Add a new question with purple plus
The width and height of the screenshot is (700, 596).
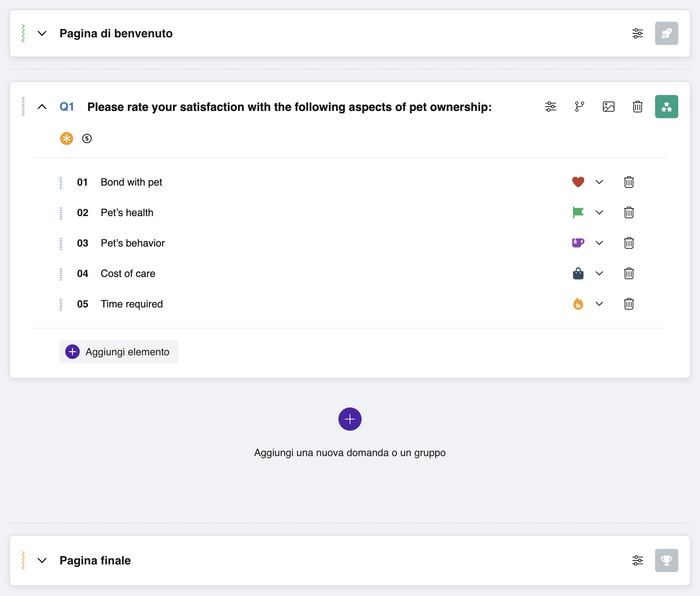(x=350, y=419)
